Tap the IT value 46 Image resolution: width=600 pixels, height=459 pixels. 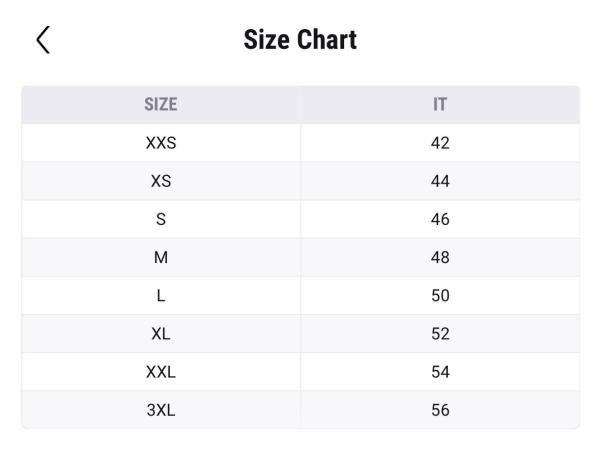(440, 219)
